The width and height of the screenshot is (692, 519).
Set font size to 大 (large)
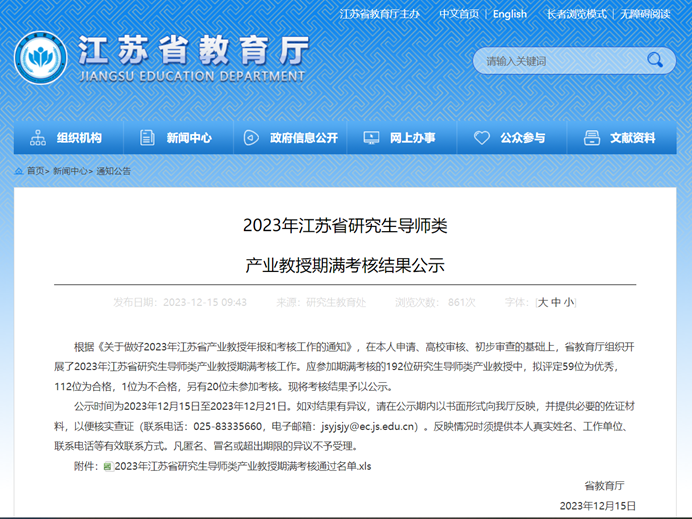point(543,302)
